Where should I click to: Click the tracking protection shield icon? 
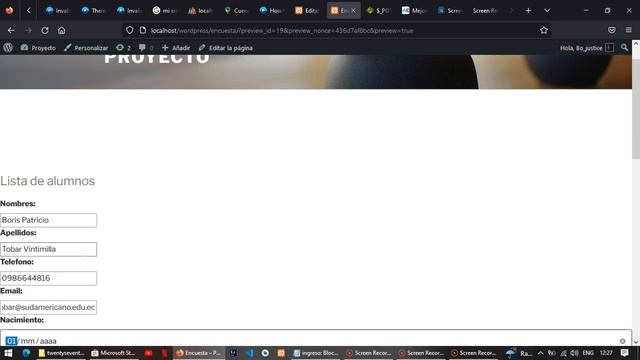pos(129,30)
